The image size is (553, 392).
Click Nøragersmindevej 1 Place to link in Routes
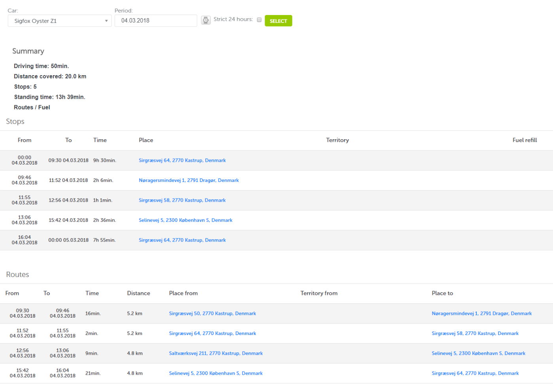coord(481,314)
